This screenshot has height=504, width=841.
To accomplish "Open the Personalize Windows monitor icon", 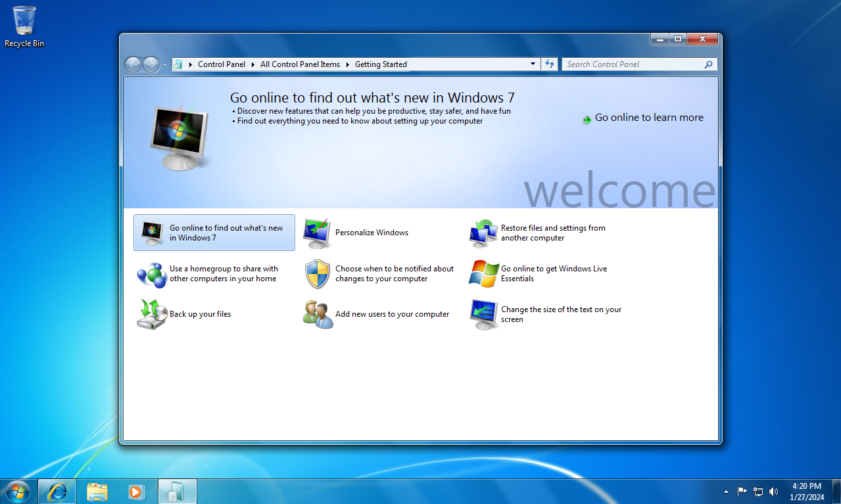I will pyautogui.click(x=318, y=233).
